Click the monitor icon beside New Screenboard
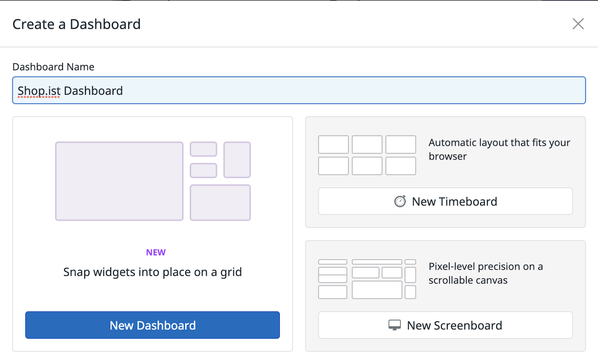The image size is (598, 364). click(x=394, y=325)
